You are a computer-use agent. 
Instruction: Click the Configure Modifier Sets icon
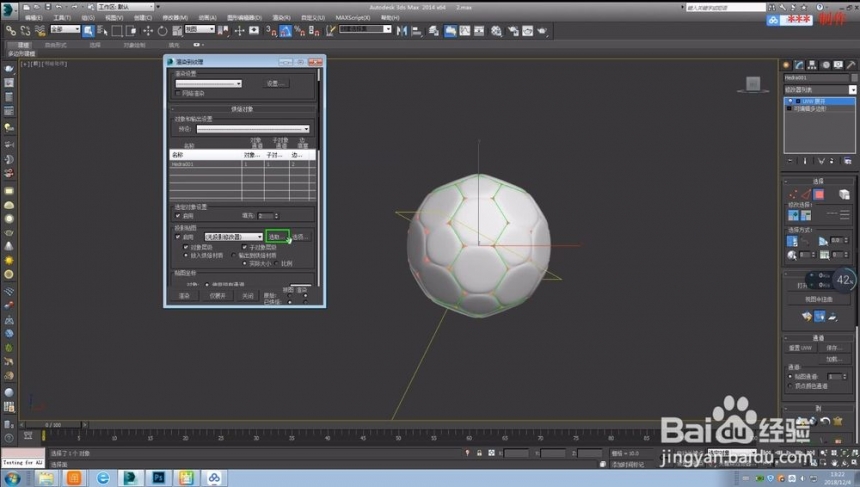click(x=848, y=161)
